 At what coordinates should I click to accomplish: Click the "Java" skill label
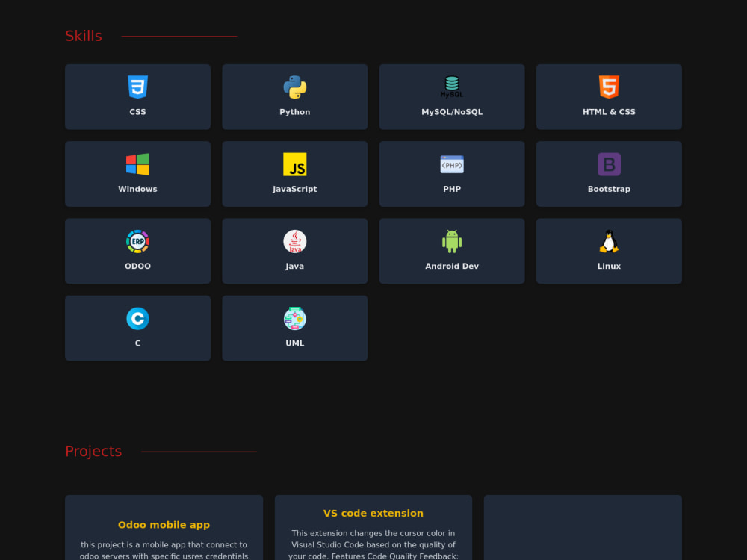pyautogui.click(x=295, y=267)
